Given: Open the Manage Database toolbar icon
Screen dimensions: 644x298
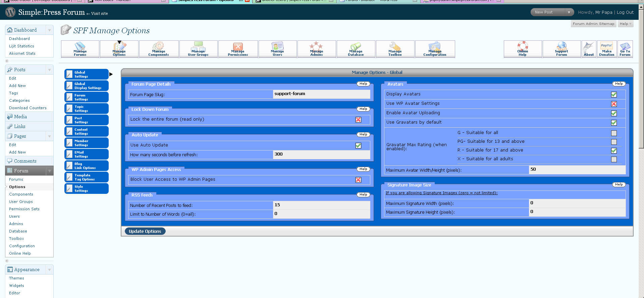Looking at the screenshot, I should coord(356,49).
